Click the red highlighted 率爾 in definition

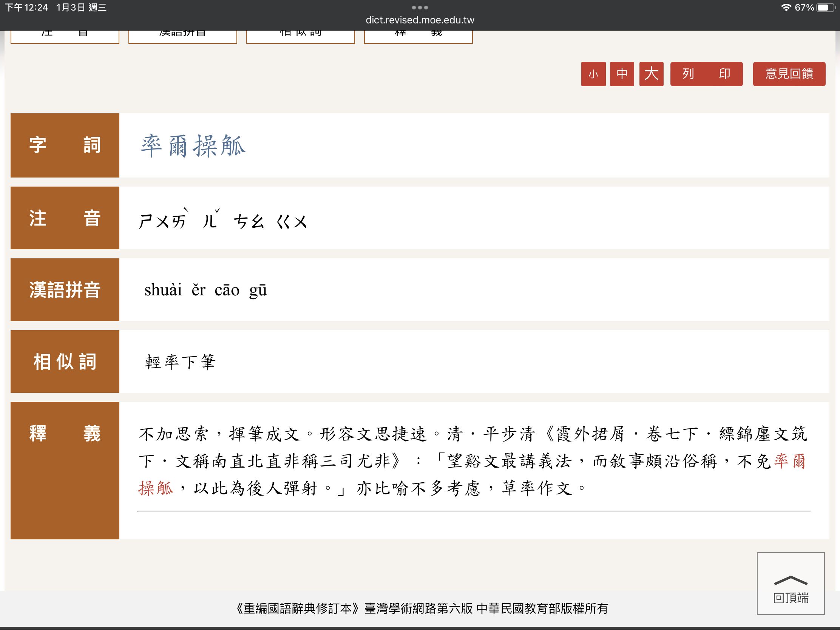(789, 461)
